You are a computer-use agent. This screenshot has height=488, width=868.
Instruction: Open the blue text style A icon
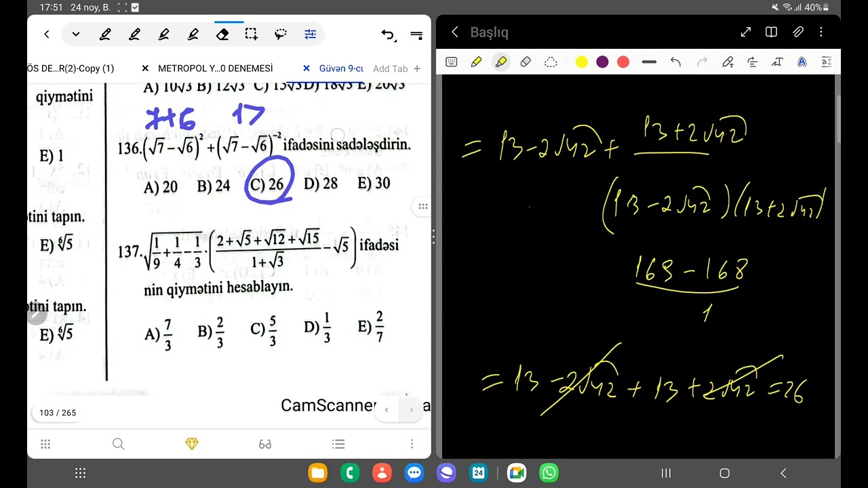pos(802,62)
